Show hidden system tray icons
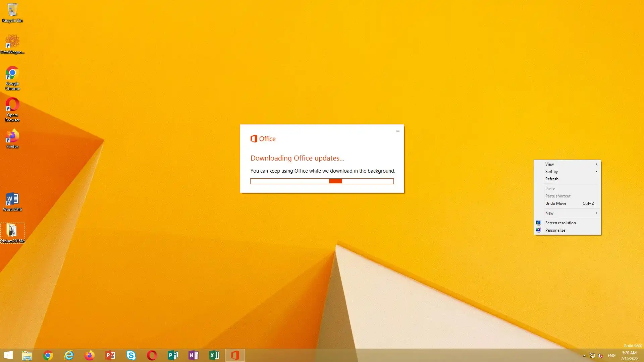The image size is (644, 362). point(584,356)
